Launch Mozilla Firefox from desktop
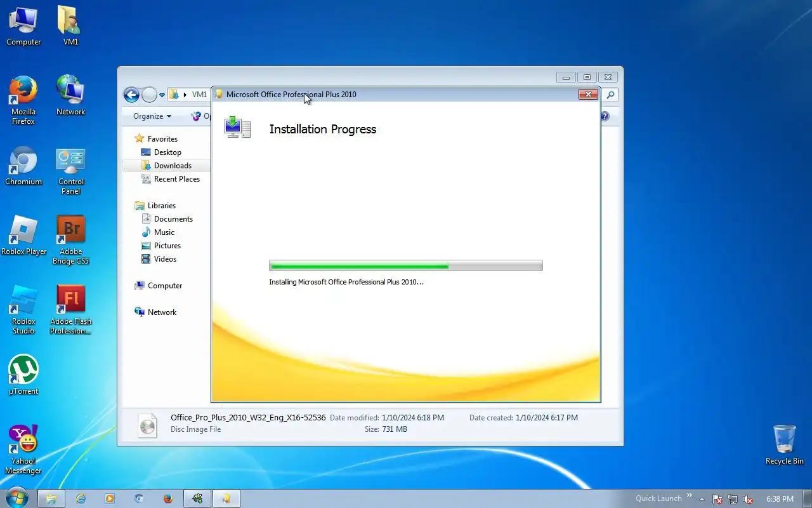The height and width of the screenshot is (508, 812). 23,100
